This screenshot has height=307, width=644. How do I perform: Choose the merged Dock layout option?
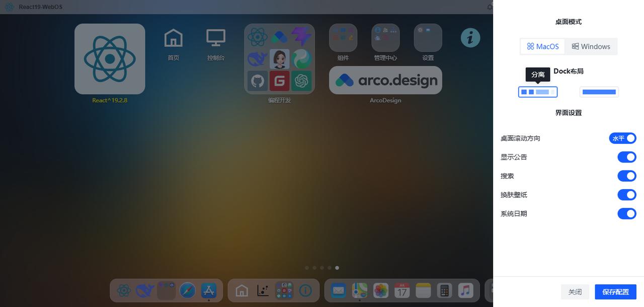click(x=599, y=92)
